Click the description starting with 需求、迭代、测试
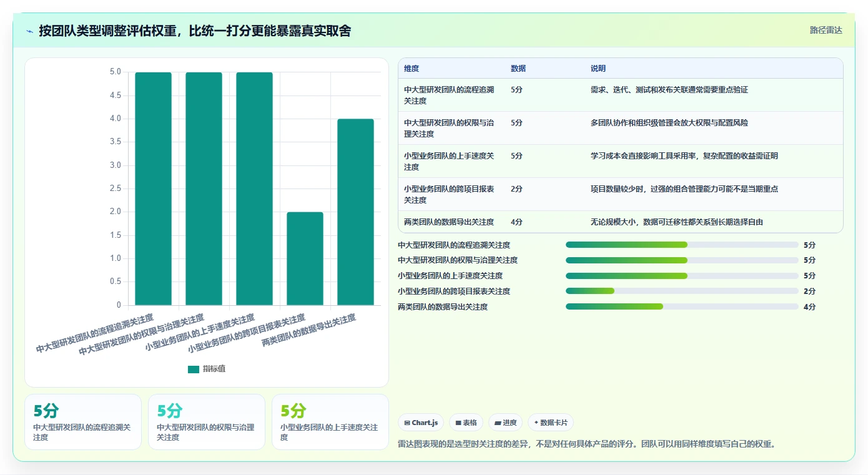This screenshot has width=868, height=475. tap(669, 89)
